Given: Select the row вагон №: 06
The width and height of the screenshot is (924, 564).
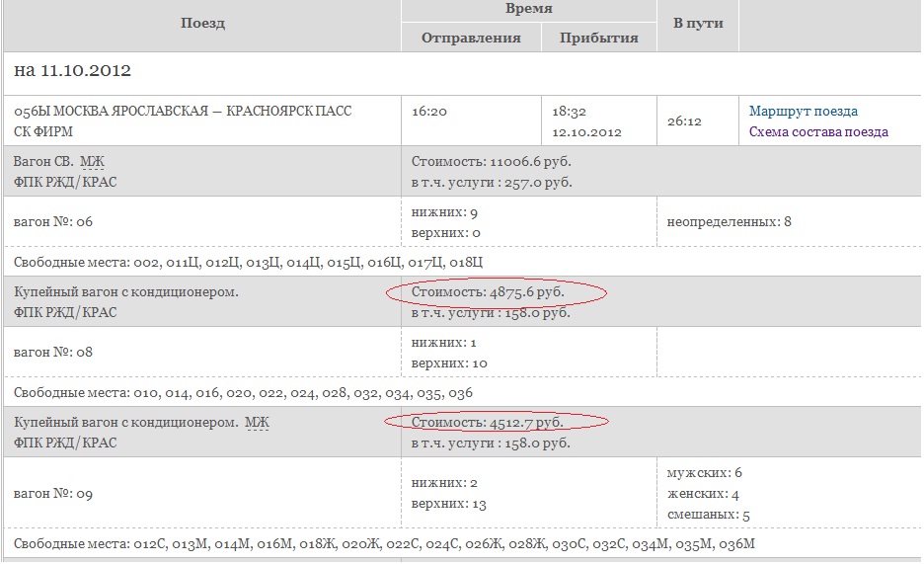Looking at the screenshot, I should (x=53, y=221).
